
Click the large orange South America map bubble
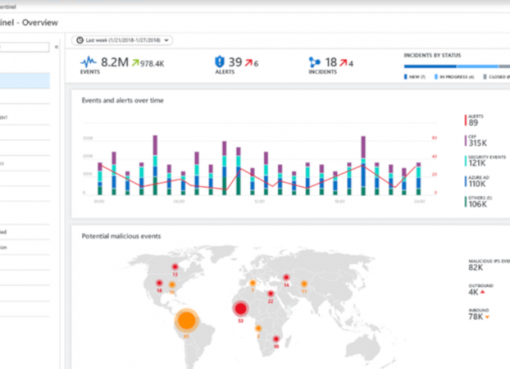(187, 320)
